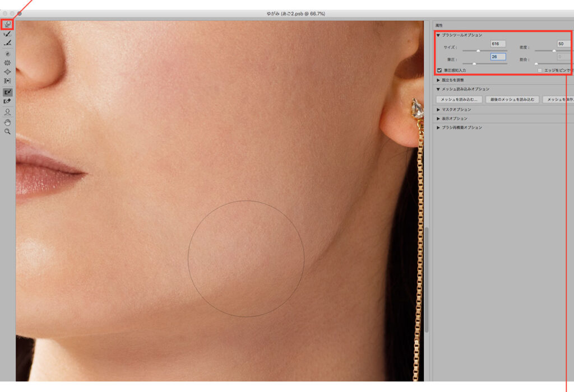The width and height of the screenshot is (574, 392).
Task: Select the Hand tool
Action: point(7,122)
